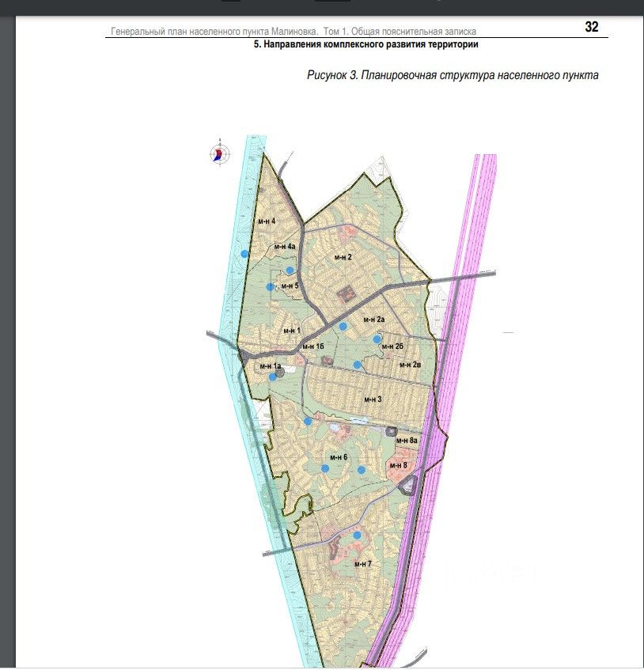
Task: Click the blue dot in the cyan strip
Action: [244, 254]
